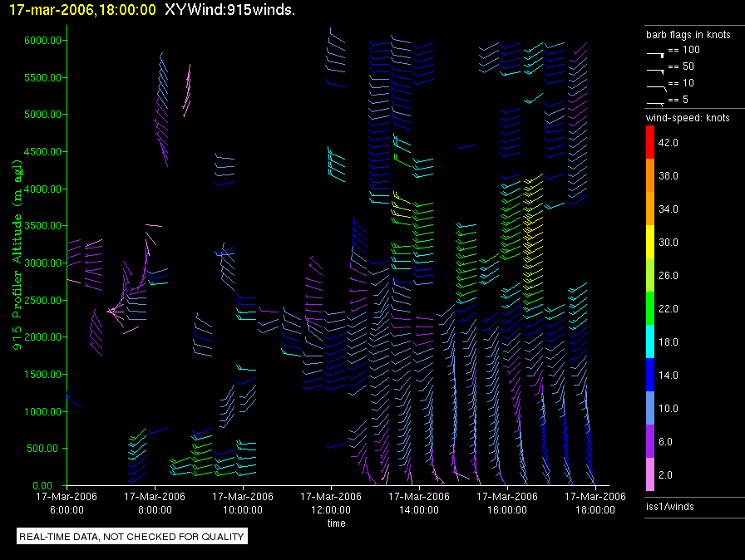Click the '== 100' barb legend value

pyautogui.click(x=683, y=50)
